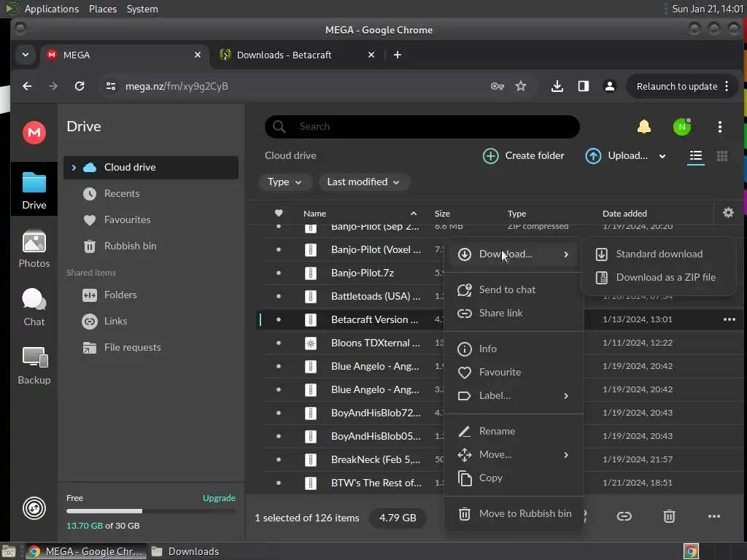Open column settings gear icon

[728, 213]
